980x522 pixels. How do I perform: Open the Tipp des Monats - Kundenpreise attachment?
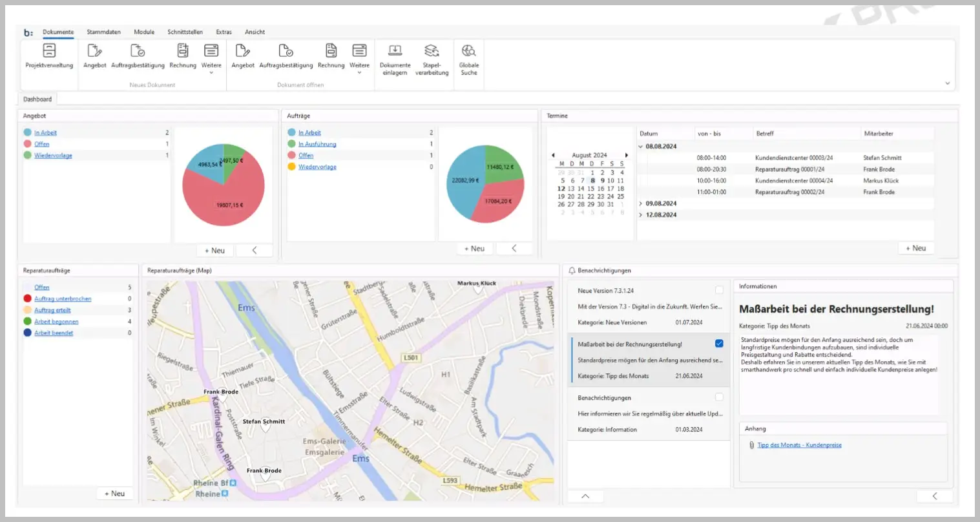(x=799, y=445)
